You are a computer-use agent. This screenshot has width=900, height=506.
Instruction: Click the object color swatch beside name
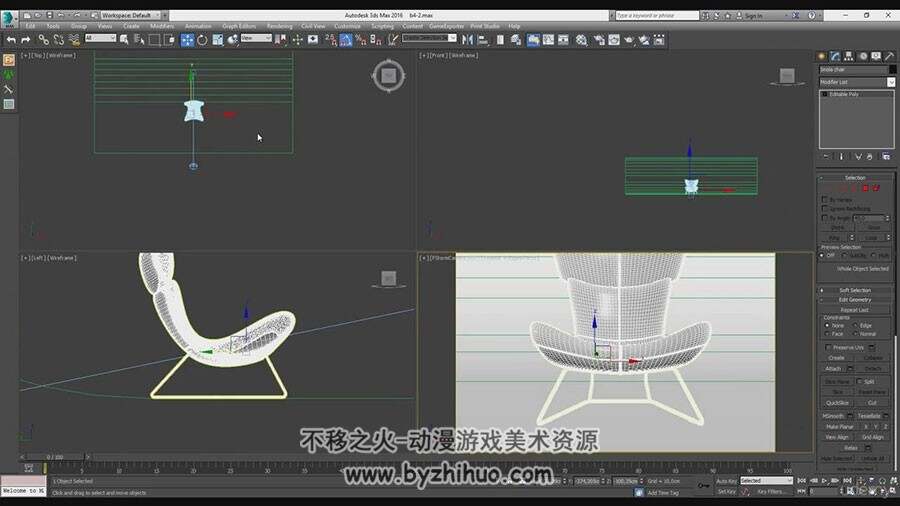(892, 69)
